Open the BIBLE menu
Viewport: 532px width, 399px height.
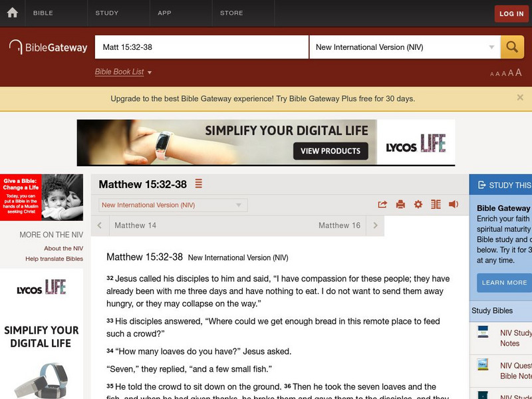click(x=43, y=13)
